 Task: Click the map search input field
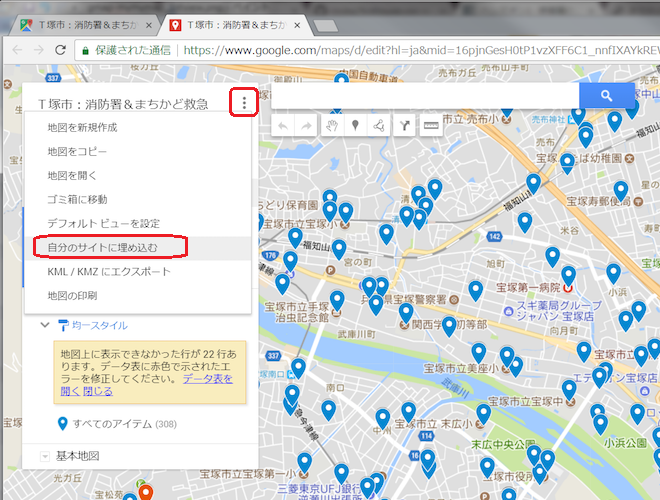point(425,96)
